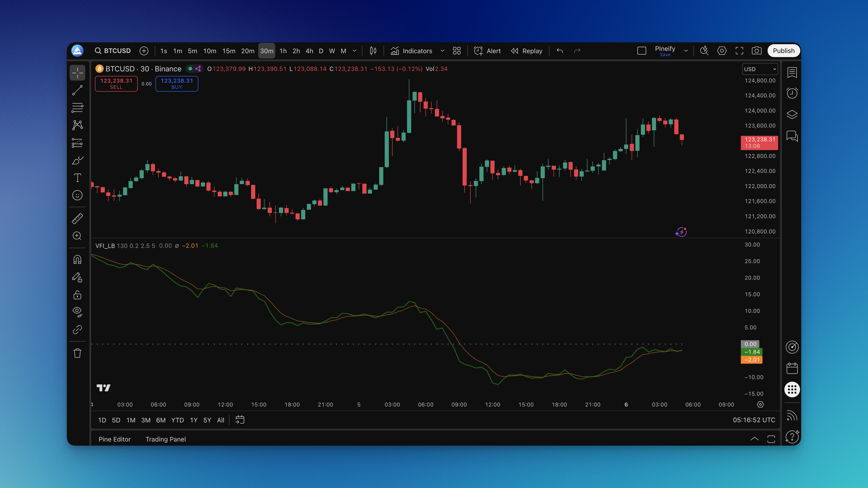Click the trash remove objects icon
868x488 pixels.
(x=77, y=353)
